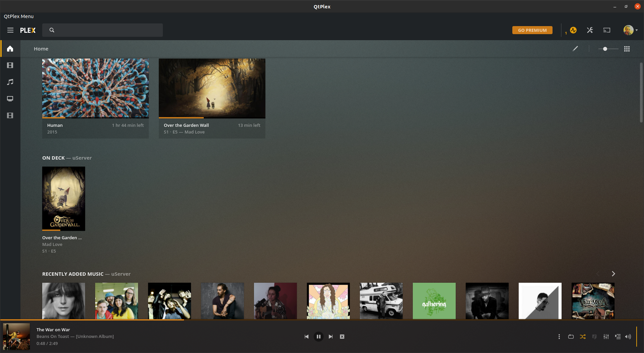Click the GO PREMIUM button
This screenshot has height=353, width=644.
[532, 30]
